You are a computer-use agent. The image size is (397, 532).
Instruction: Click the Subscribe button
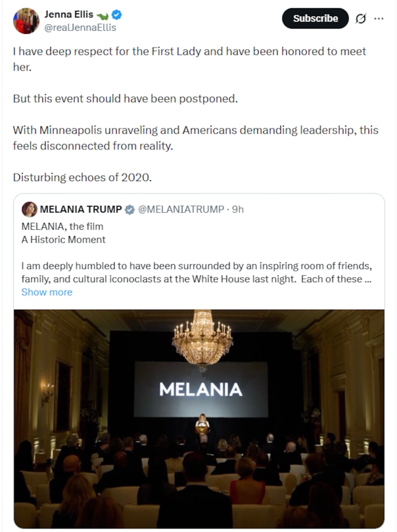coord(315,18)
